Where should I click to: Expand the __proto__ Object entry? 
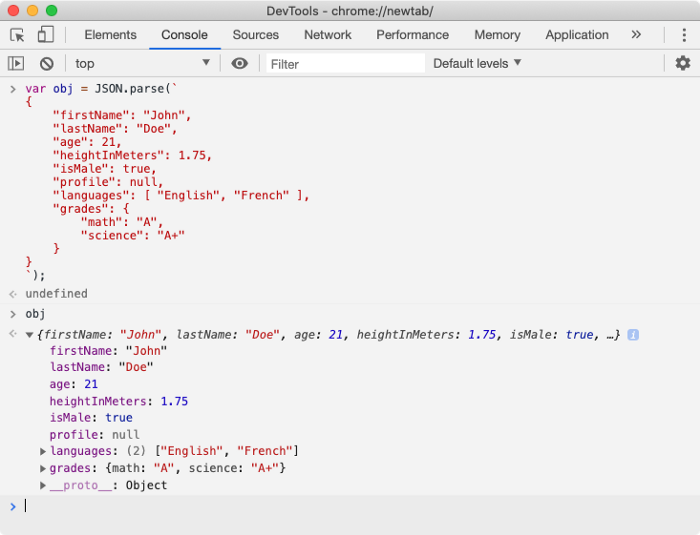pyautogui.click(x=43, y=486)
